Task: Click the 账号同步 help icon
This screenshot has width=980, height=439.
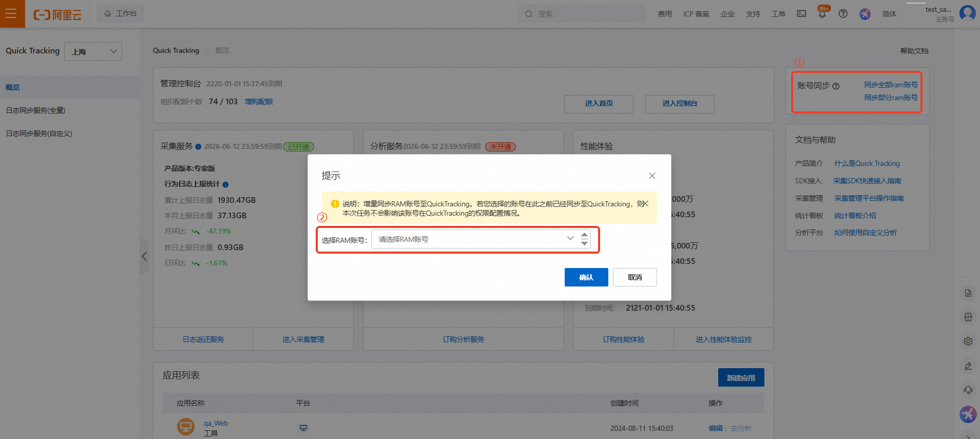Action: [836, 86]
